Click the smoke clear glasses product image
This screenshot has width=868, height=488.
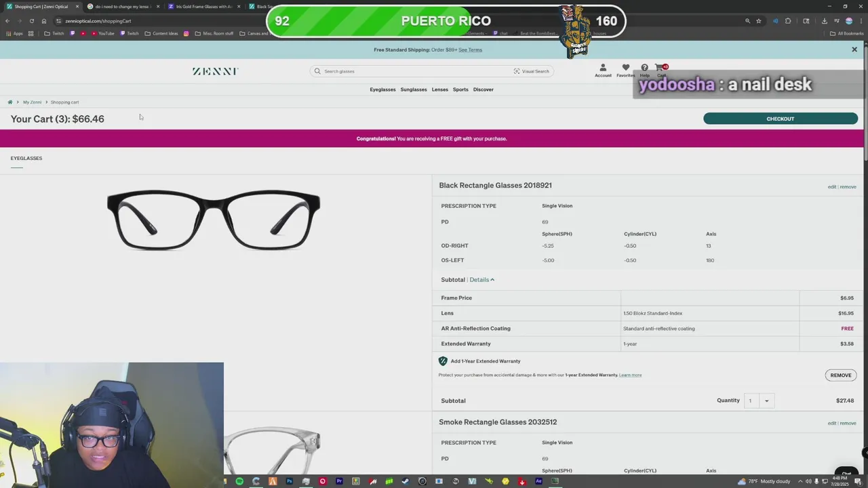coord(273,451)
